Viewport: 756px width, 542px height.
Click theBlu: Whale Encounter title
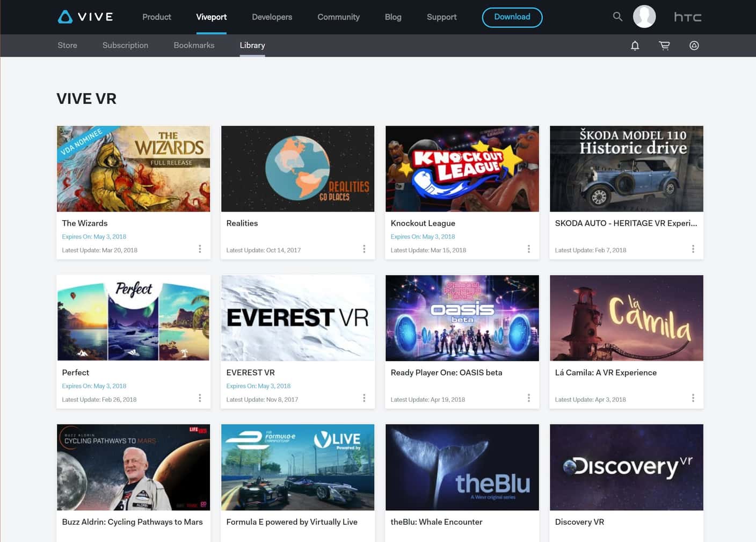(x=437, y=522)
